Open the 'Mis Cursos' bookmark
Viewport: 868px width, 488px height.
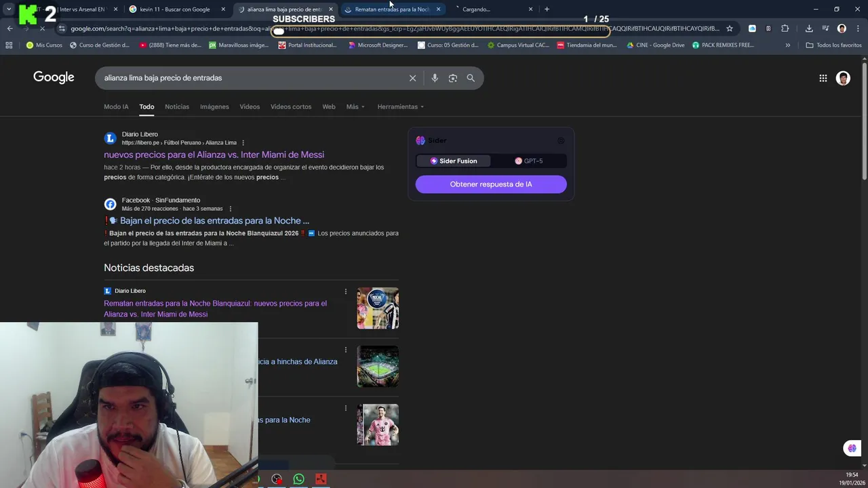tap(44, 45)
